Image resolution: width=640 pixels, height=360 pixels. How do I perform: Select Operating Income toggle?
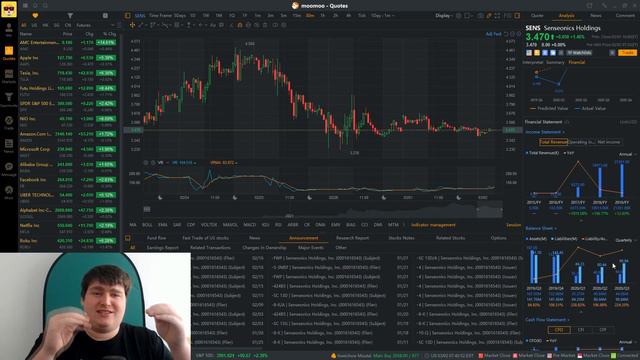coord(581,142)
